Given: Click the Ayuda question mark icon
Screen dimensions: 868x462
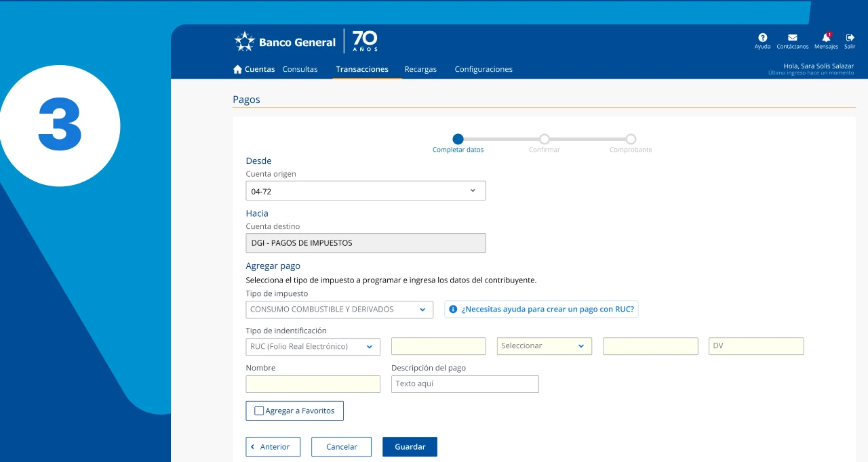Looking at the screenshot, I should (762, 38).
